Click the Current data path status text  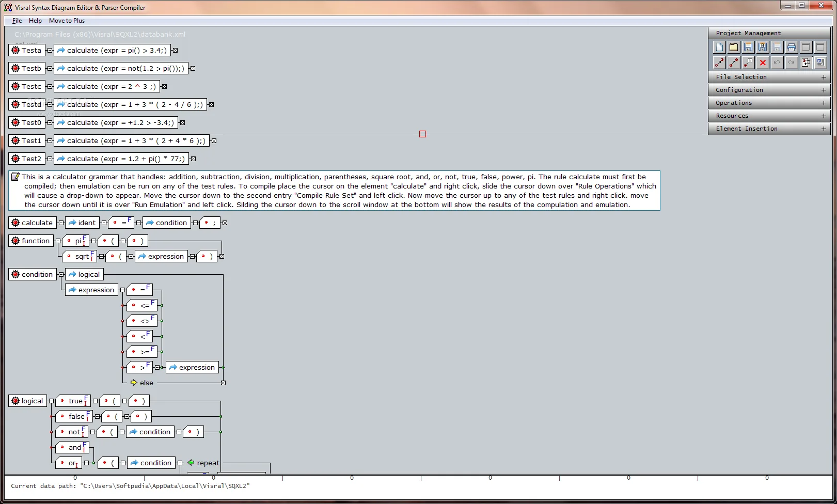tap(130, 486)
